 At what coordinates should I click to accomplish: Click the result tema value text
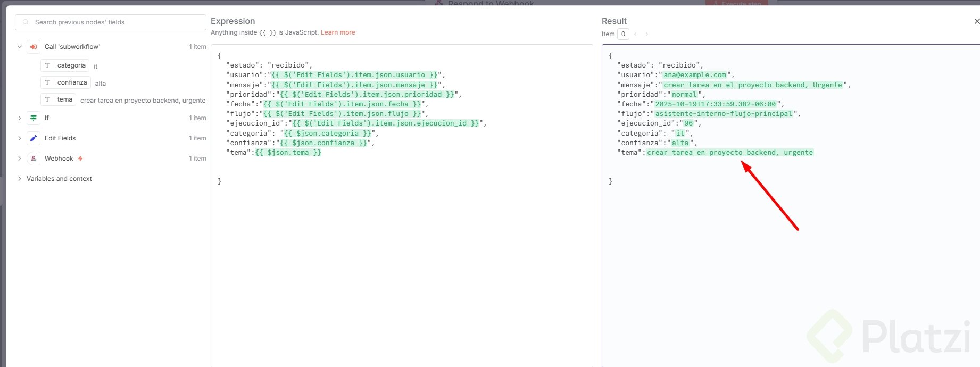(x=730, y=153)
